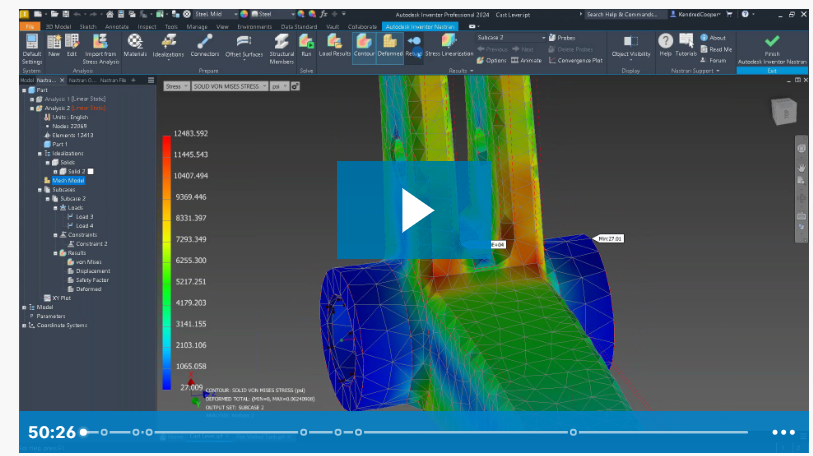Switch to the Environments tab

254,26
